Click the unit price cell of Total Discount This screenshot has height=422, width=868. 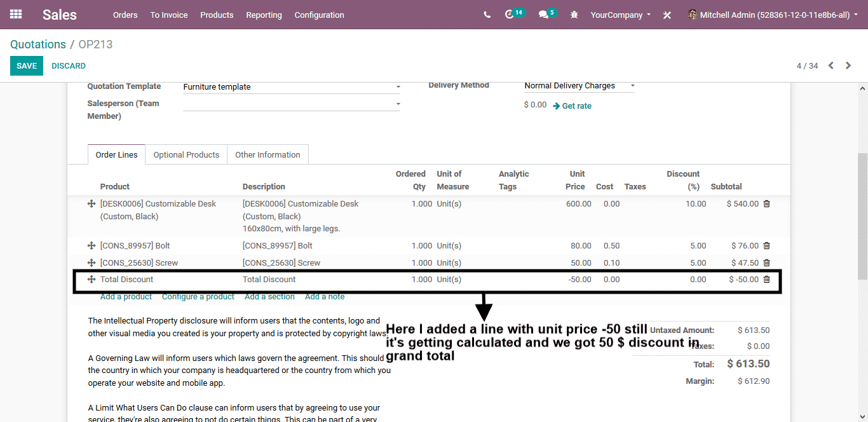click(x=578, y=280)
